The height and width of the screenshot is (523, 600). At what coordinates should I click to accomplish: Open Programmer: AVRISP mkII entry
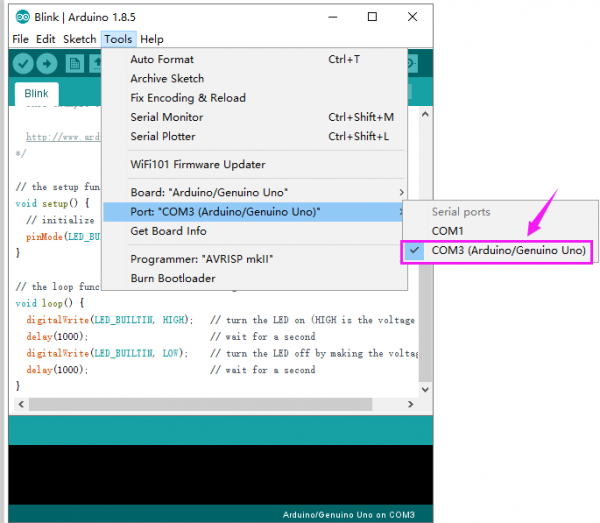click(255, 259)
